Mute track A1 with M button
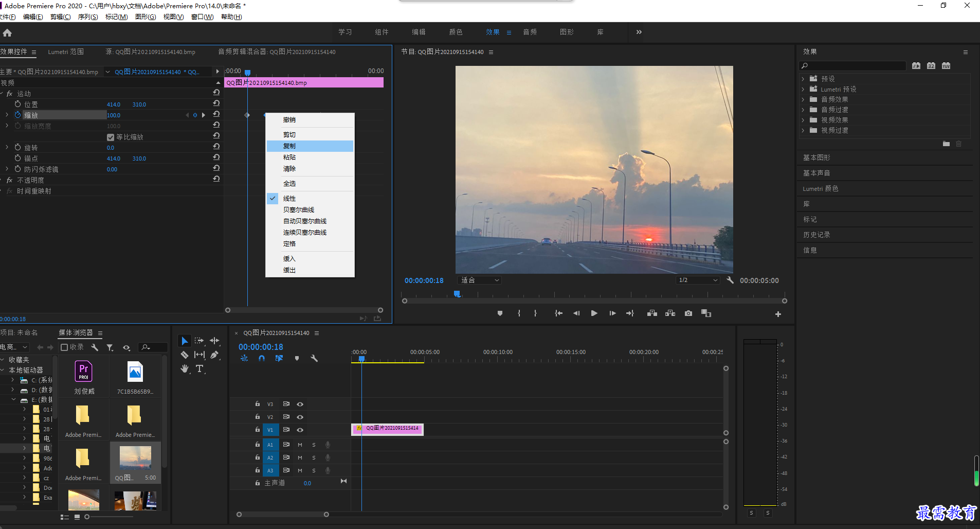This screenshot has width=980, height=529. point(300,445)
